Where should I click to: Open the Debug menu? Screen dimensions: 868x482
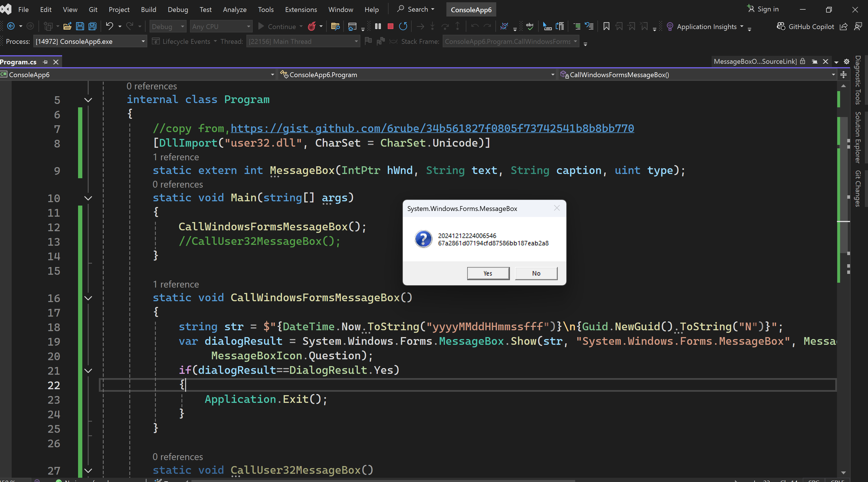(177, 9)
